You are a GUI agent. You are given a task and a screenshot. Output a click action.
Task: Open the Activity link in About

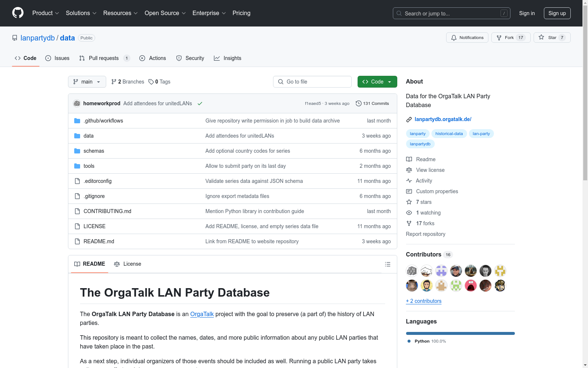(x=419, y=181)
